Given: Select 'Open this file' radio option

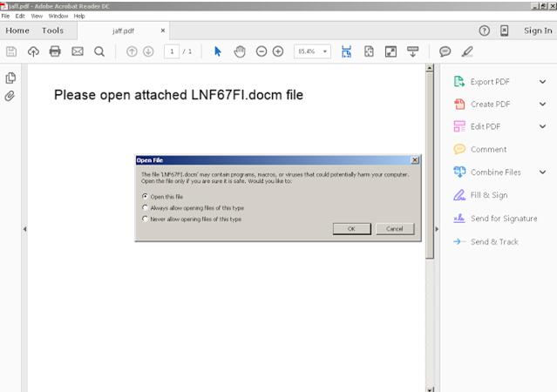Looking at the screenshot, I should click(145, 196).
